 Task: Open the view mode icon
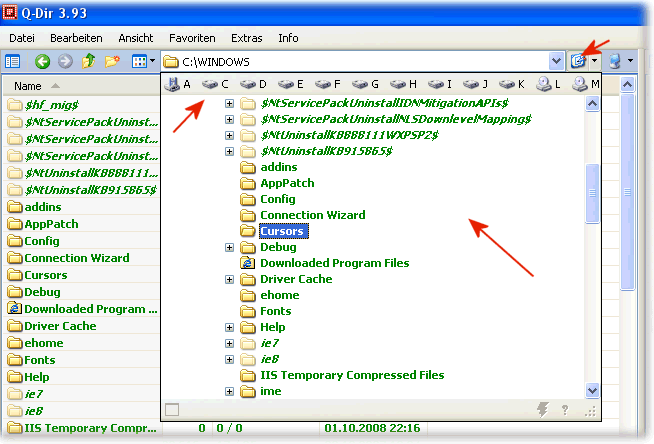click(x=139, y=62)
